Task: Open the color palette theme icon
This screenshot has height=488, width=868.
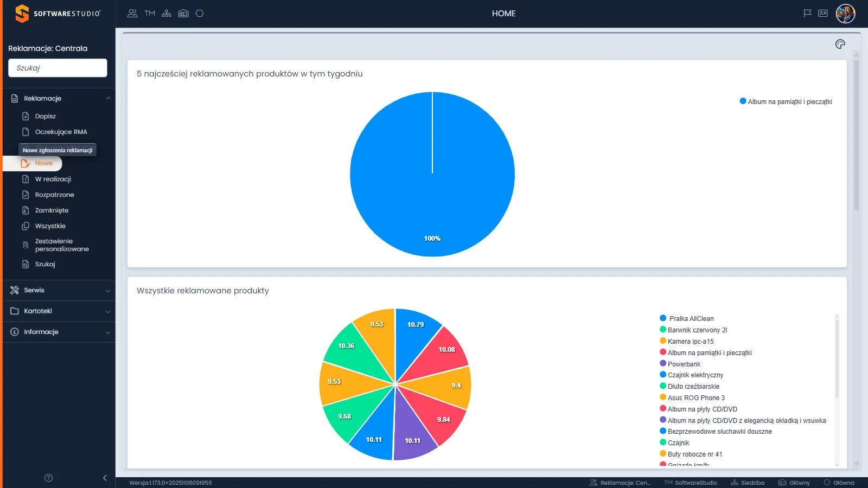Action: coord(840,44)
